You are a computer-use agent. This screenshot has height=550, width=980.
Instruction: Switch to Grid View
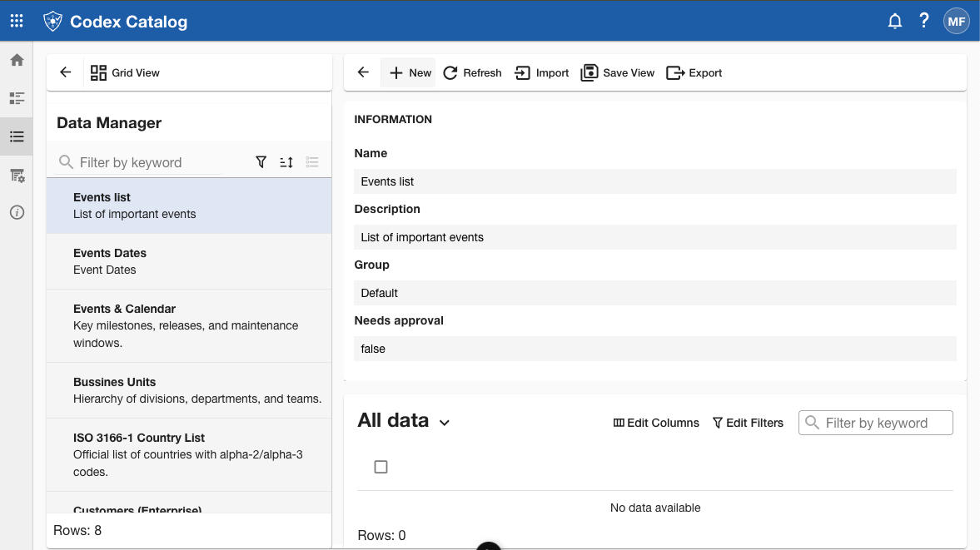[125, 72]
